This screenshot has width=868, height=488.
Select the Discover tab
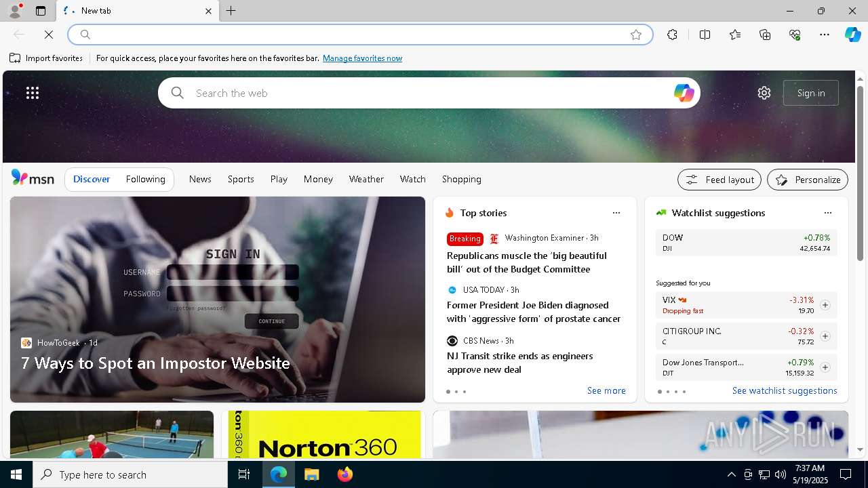point(92,179)
